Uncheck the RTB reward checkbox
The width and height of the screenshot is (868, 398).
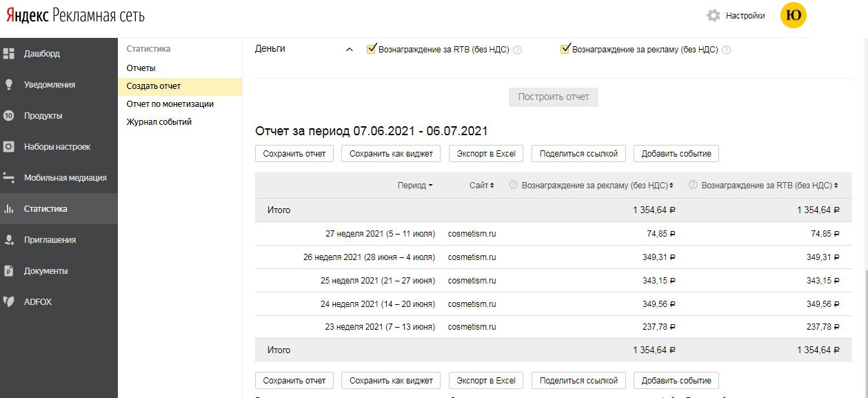(372, 49)
